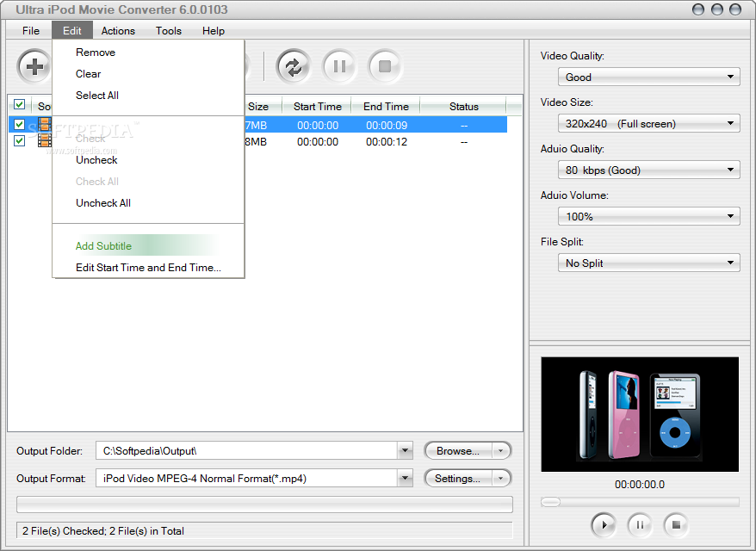Screen dimensions: 756x551
Task: Open the Video Size dropdown
Action: 648,123
